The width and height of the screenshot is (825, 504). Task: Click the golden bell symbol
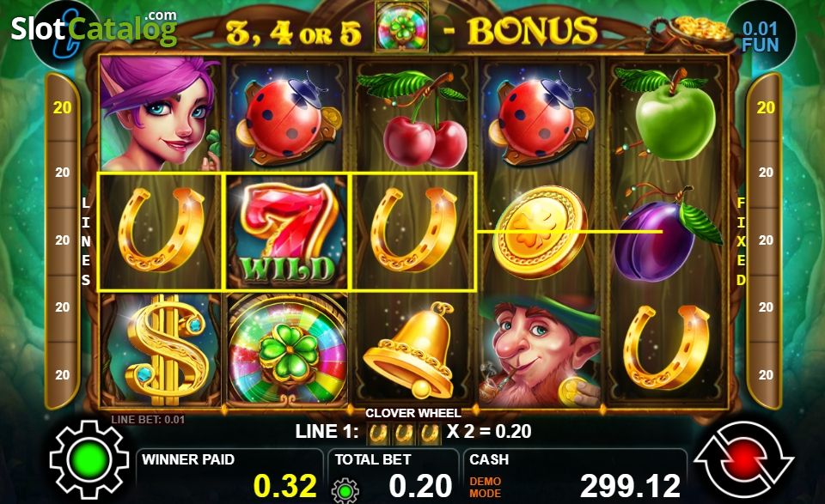coord(413,350)
